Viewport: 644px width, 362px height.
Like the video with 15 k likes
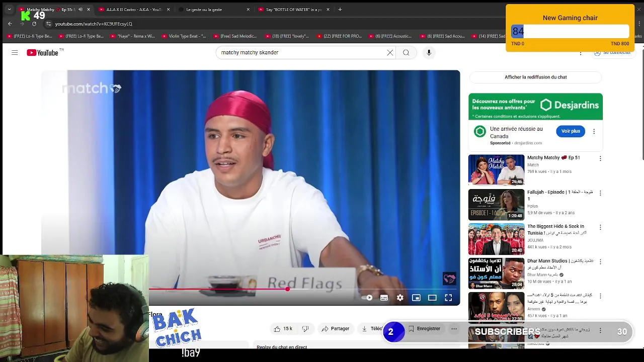click(283, 329)
